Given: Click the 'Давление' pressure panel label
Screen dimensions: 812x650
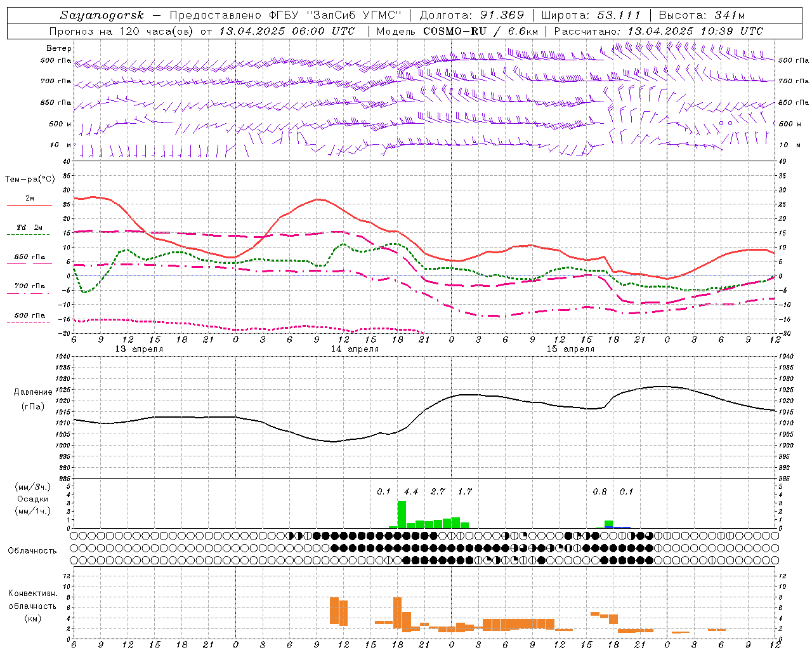Looking at the screenshot, I should [33, 392].
